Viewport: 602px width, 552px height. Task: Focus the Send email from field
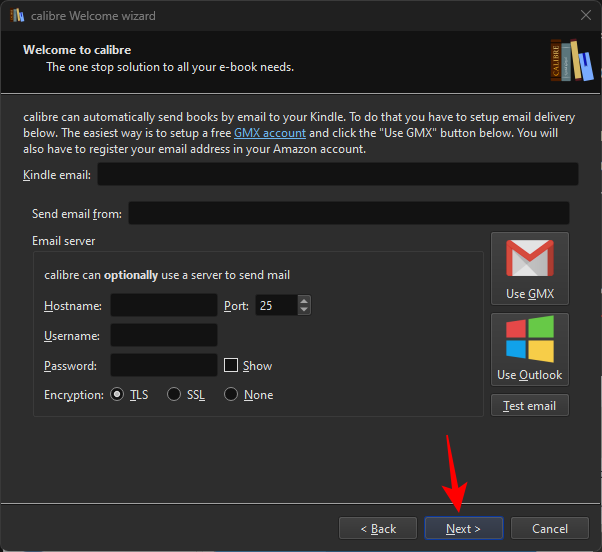point(348,213)
